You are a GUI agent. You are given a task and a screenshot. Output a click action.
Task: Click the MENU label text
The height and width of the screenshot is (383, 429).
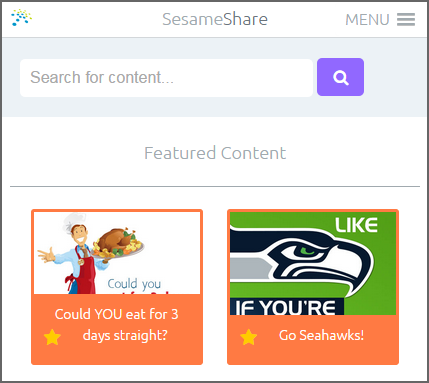367,20
